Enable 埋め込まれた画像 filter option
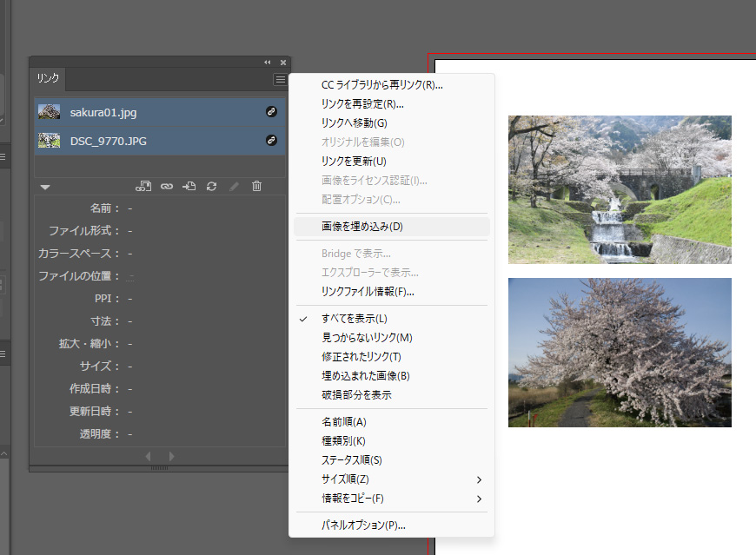The image size is (756, 555). pyautogui.click(x=365, y=376)
